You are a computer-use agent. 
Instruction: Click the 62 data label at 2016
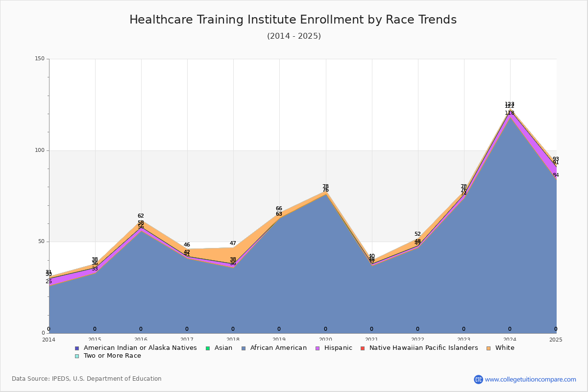[x=141, y=216]
